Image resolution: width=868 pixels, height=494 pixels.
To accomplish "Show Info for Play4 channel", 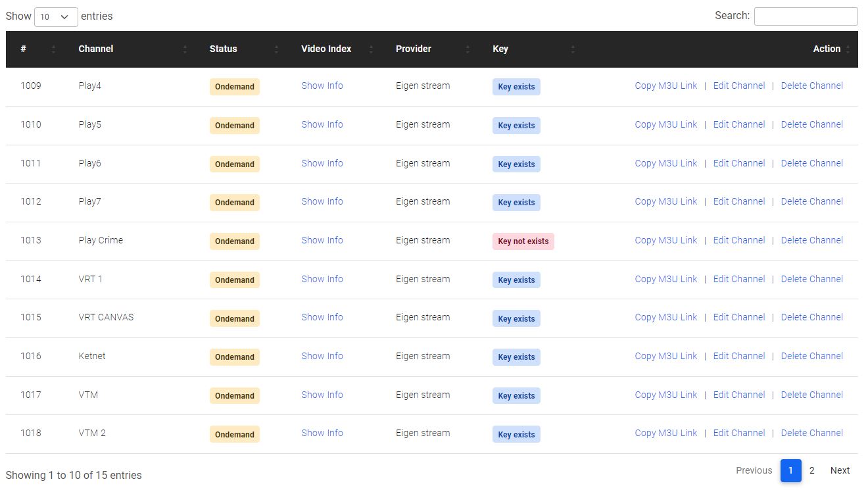I will (x=322, y=86).
